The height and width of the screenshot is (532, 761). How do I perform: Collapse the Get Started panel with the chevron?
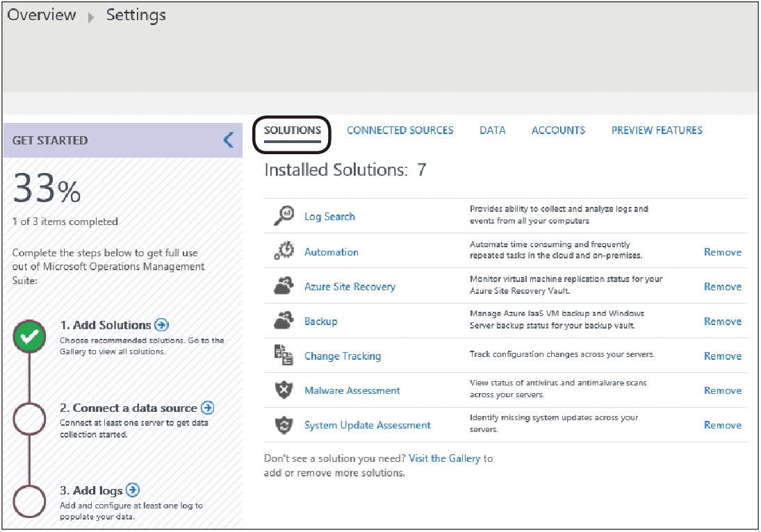[229, 140]
